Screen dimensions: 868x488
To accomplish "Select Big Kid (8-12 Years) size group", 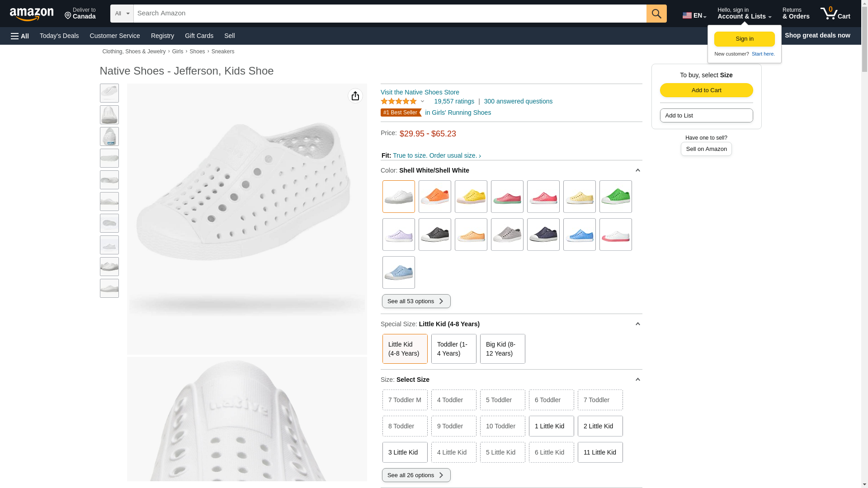I will tap(502, 349).
